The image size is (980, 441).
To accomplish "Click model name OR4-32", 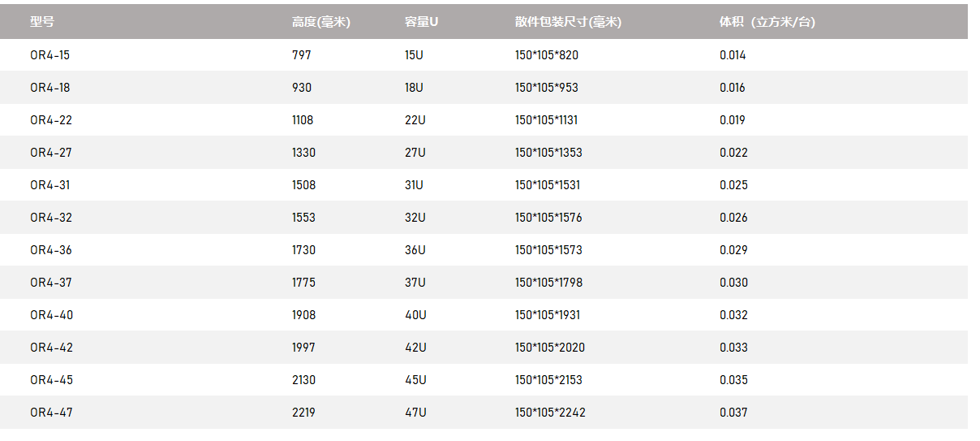I will click(x=51, y=218).
